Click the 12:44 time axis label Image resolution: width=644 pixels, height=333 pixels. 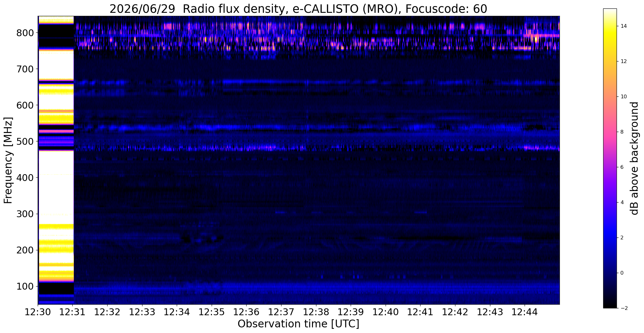pyautogui.click(x=525, y=312)
